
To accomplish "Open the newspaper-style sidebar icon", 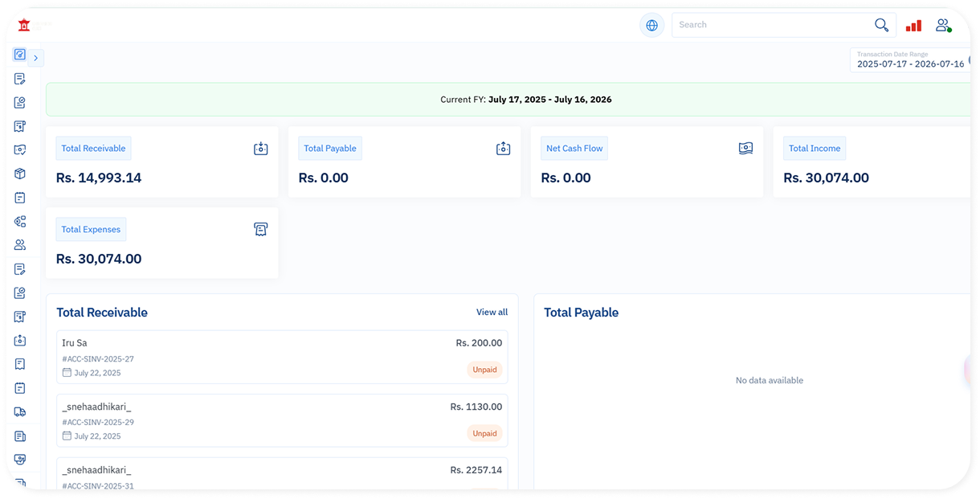I will point(20,436).
